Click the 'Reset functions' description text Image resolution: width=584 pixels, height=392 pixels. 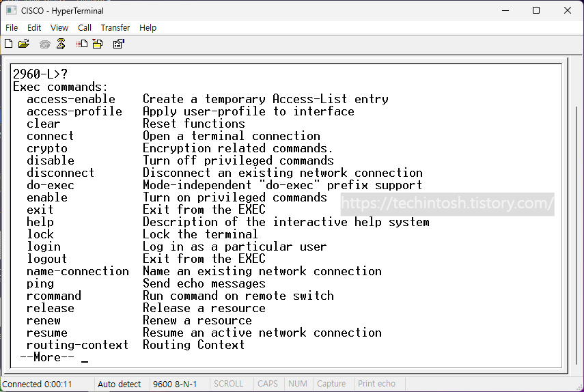tap(194, 124)
